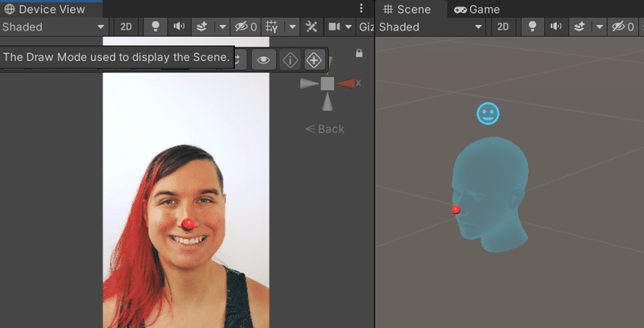Image resolution: width=644 pixels, height=328 pixels.
Task: Select the blue smiley face gizmo icon
Action: pyautogui.click(x=488, y=113)
